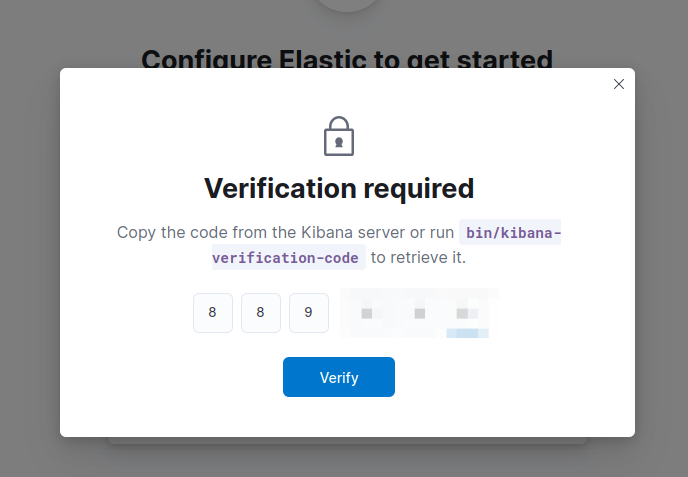Close the Verification required dialog
This screenshot has width=688, height=477.
618,85
